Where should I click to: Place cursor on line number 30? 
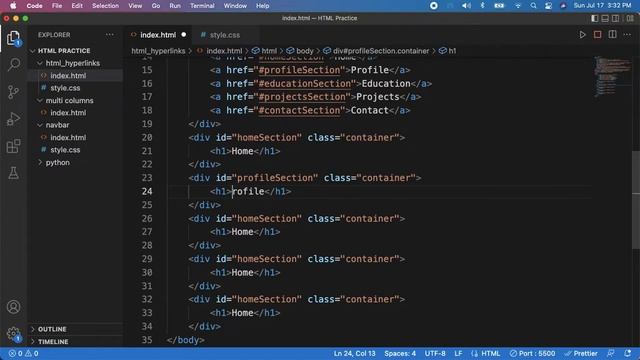coord(147,272)
